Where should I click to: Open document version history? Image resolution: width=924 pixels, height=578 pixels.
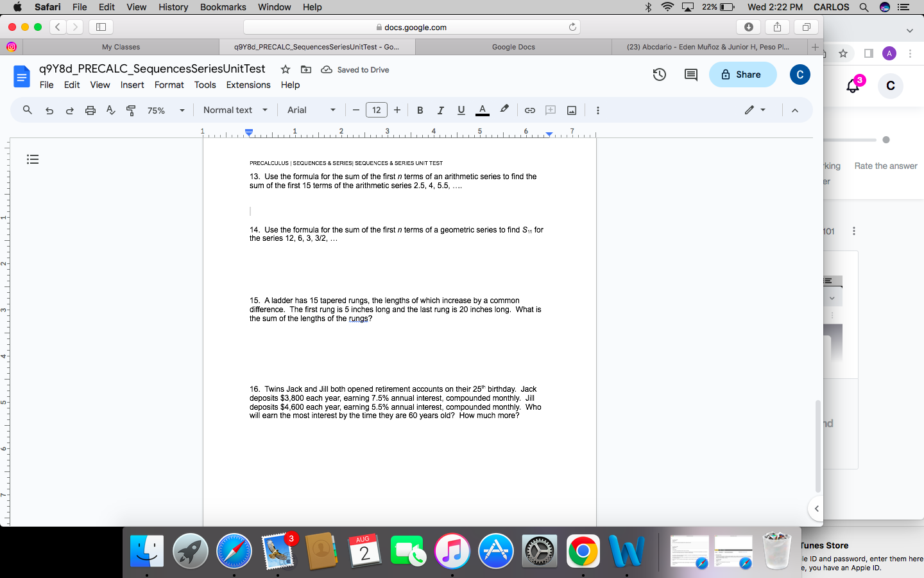click(659, 74)
